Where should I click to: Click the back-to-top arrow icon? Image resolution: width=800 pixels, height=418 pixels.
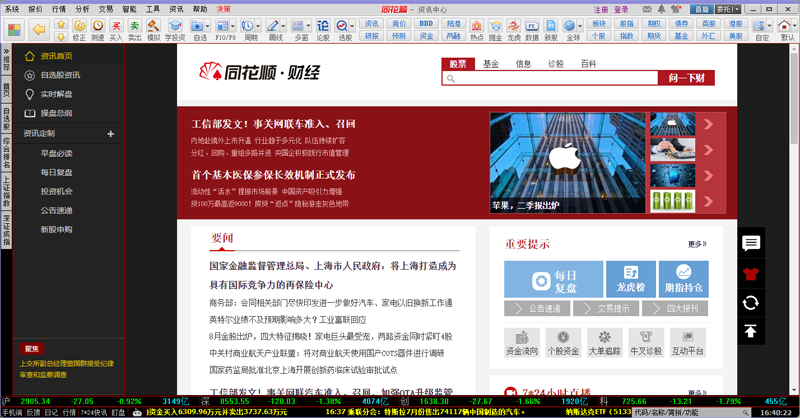[751, 331]
